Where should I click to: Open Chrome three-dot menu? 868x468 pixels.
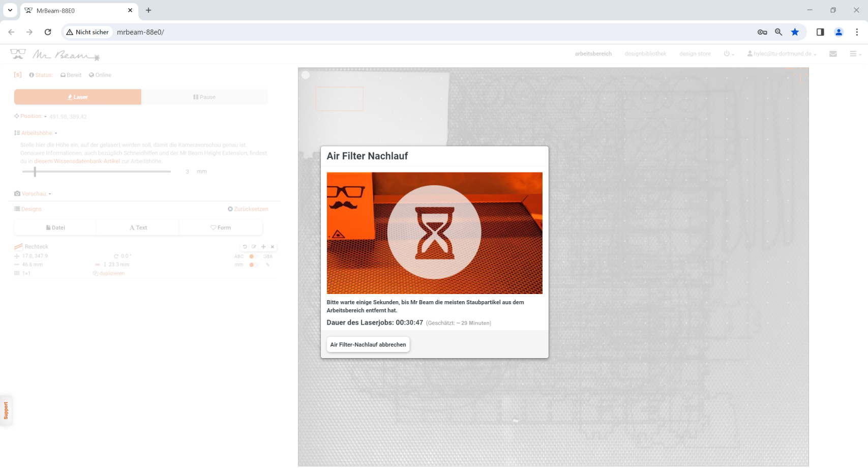[x=857, y=32]
